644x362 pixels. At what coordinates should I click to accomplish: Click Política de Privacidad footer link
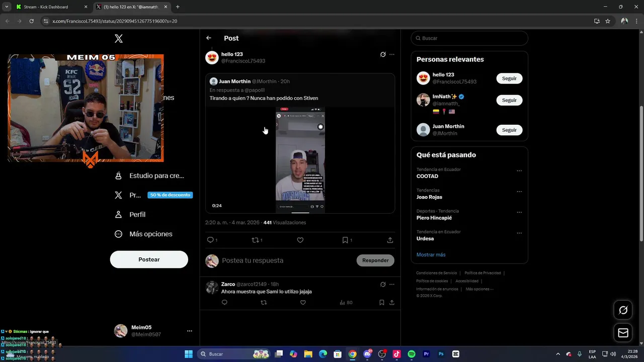pyautogui.click(x=482, y=273)
